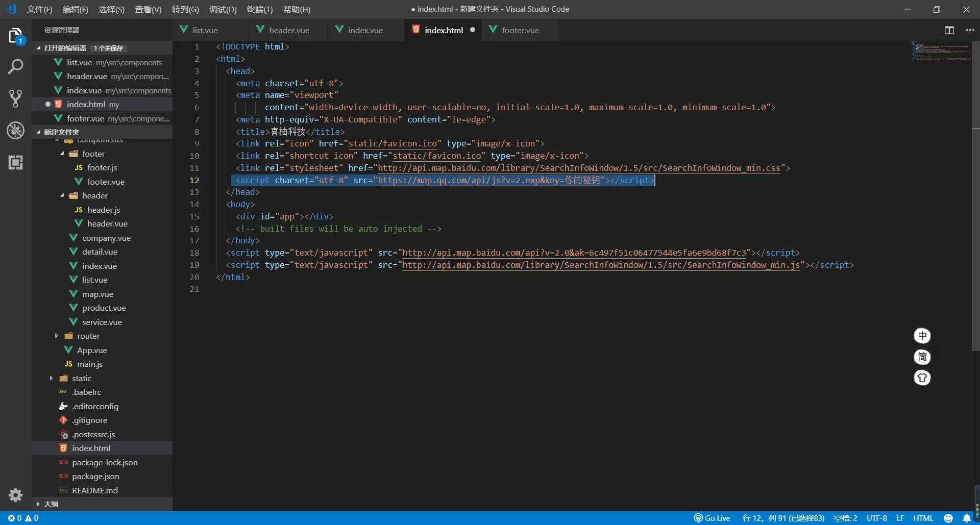Image resolution: width=980 pixels, height=525 pixels.
Task: Switch to the list.vue tab
Action: (x=210, y=30)
